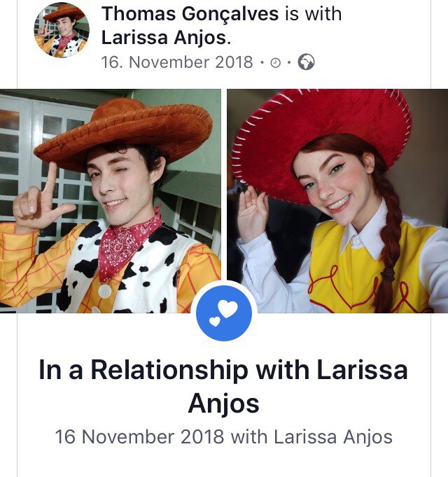Click 'Anjos' on heading's second line
Screen dimensions: 448x477
[223, 404]
